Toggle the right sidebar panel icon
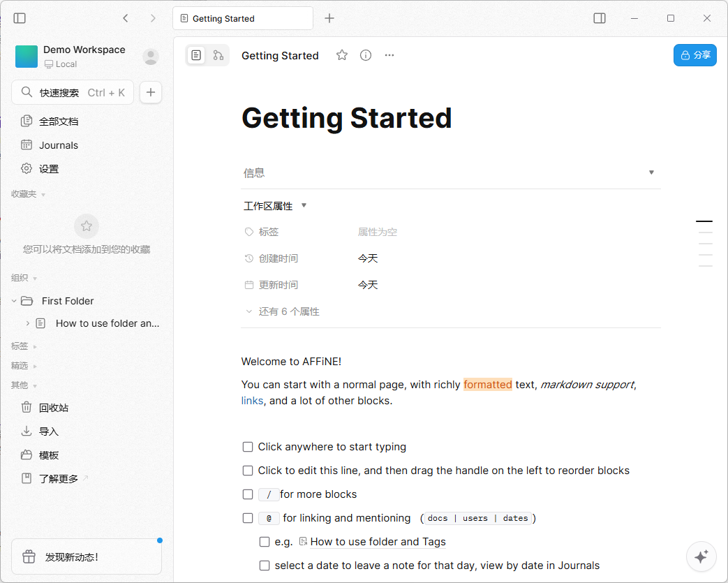This screenshot has width=728, height=583. 600,18
